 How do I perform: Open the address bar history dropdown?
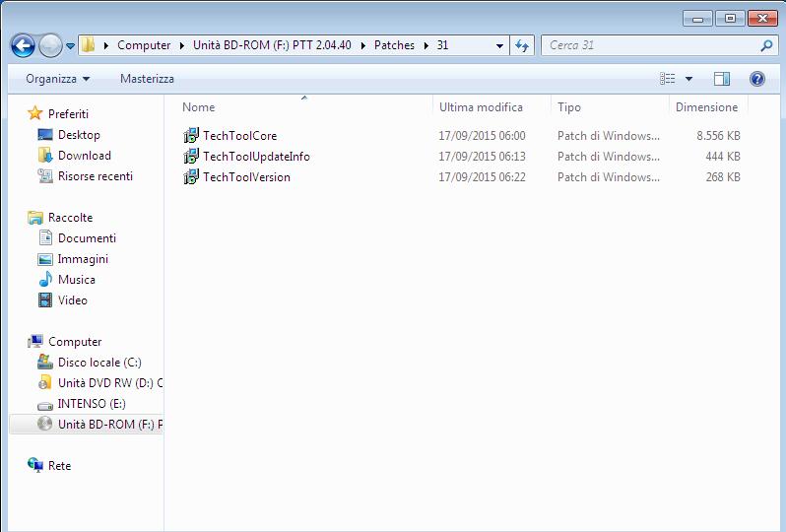[499, 45]
